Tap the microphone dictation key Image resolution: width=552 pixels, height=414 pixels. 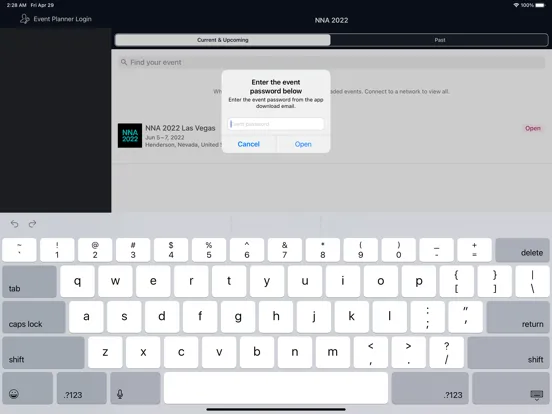[135, 388]
